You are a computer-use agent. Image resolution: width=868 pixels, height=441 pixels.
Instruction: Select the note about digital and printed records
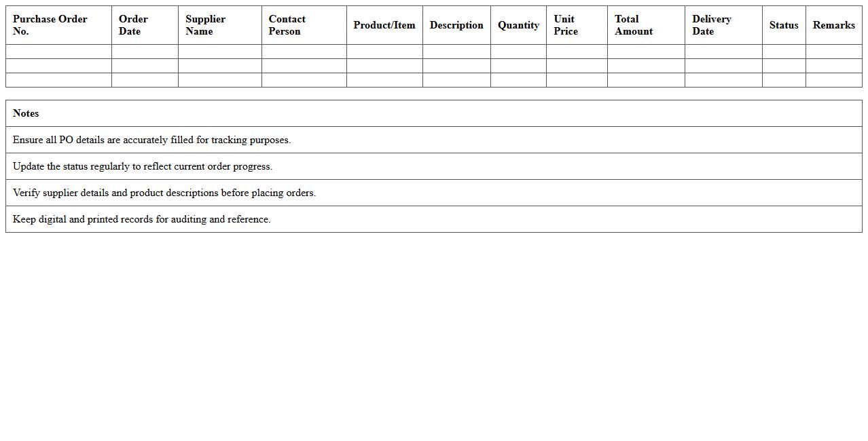click(x=141, y=219)
